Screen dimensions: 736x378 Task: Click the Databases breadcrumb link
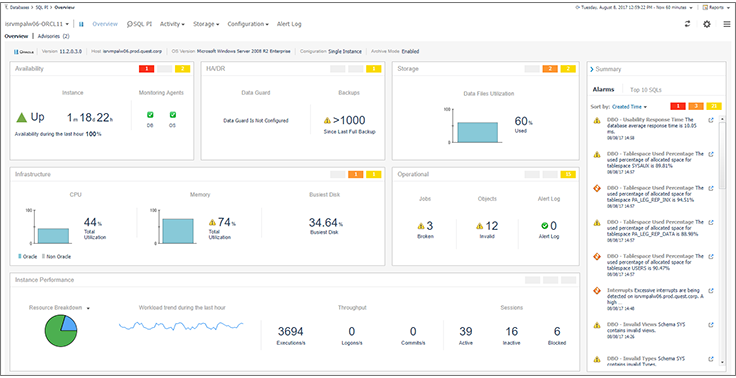[20, 8]
